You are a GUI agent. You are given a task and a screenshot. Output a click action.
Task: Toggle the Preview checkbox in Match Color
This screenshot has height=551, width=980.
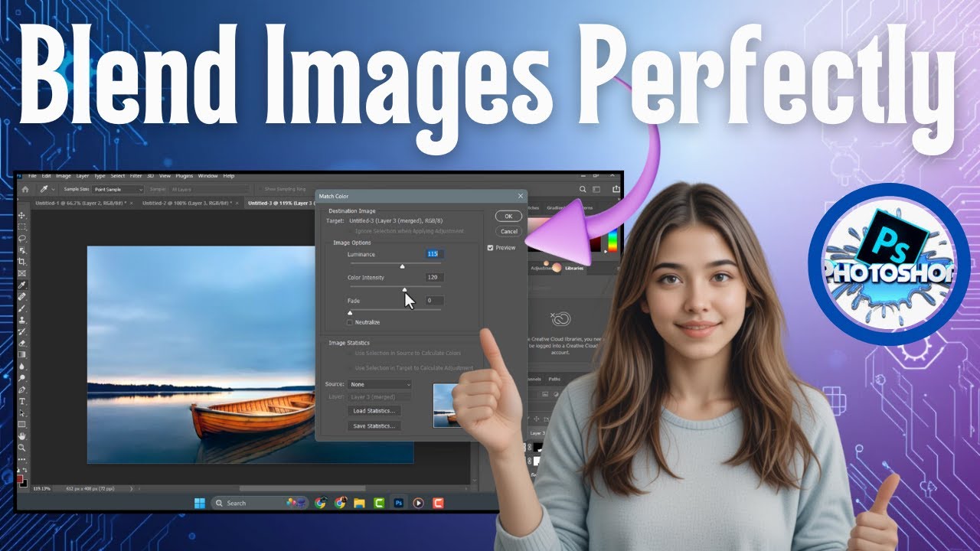click(x=490, y=247)
